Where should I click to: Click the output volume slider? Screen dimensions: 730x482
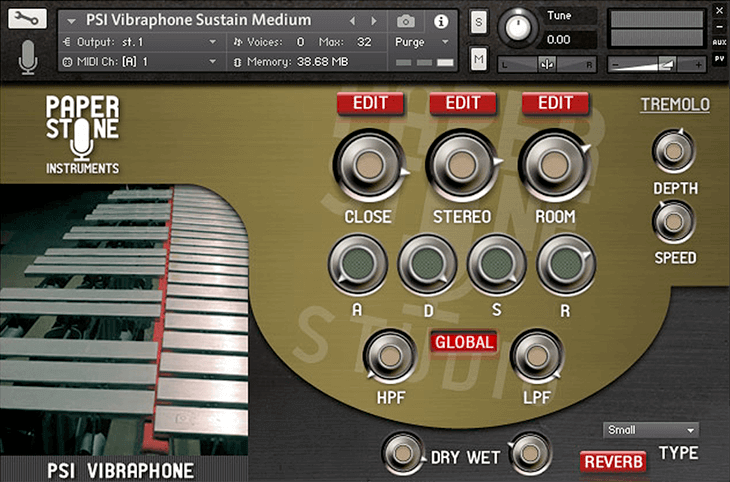pos(657,64)
